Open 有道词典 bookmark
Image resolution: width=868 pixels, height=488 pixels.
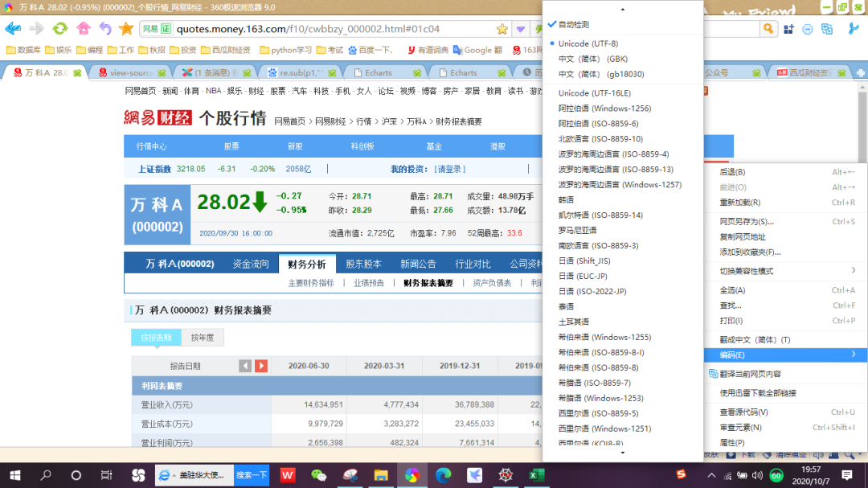pos(428,50)
